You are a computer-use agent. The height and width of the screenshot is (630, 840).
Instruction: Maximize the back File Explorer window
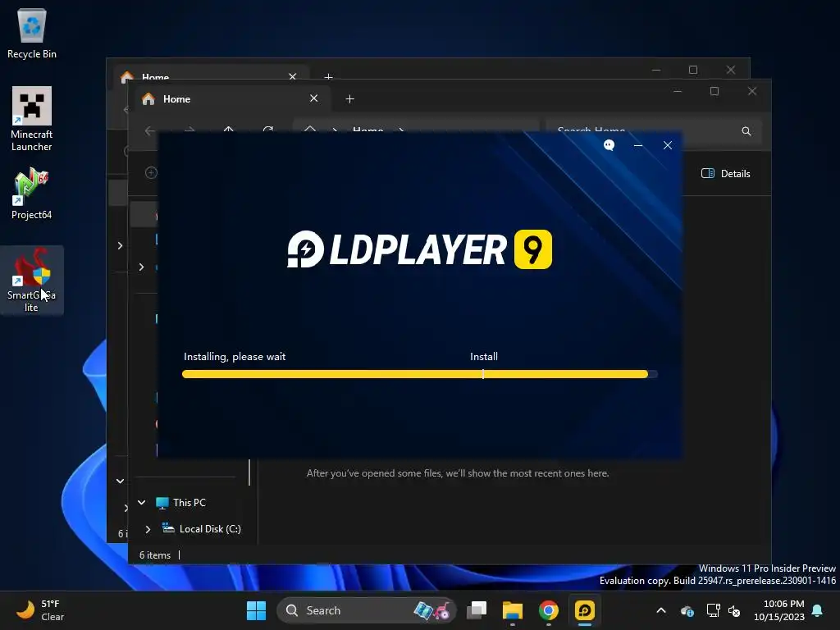(x=692, y=70)
